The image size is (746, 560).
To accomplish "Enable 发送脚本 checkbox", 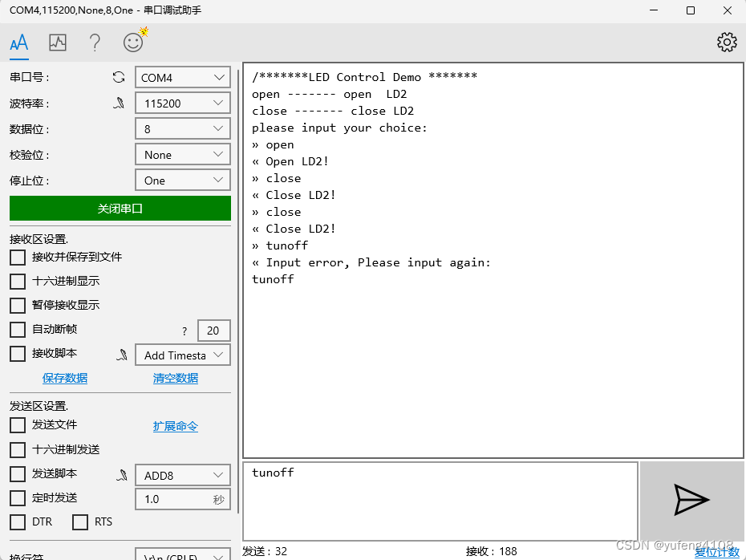I will pyautogui.click(x=18, y=474).
